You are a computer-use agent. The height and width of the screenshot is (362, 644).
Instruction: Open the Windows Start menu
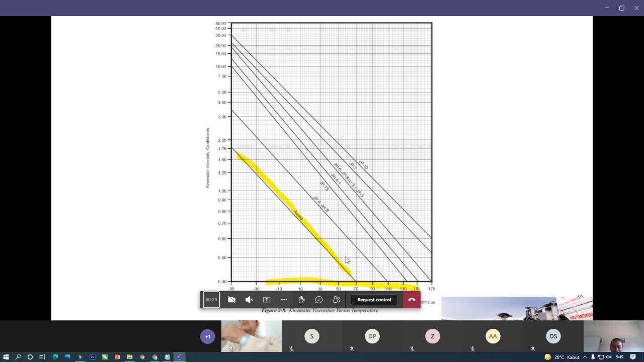[x=6, y=357]
